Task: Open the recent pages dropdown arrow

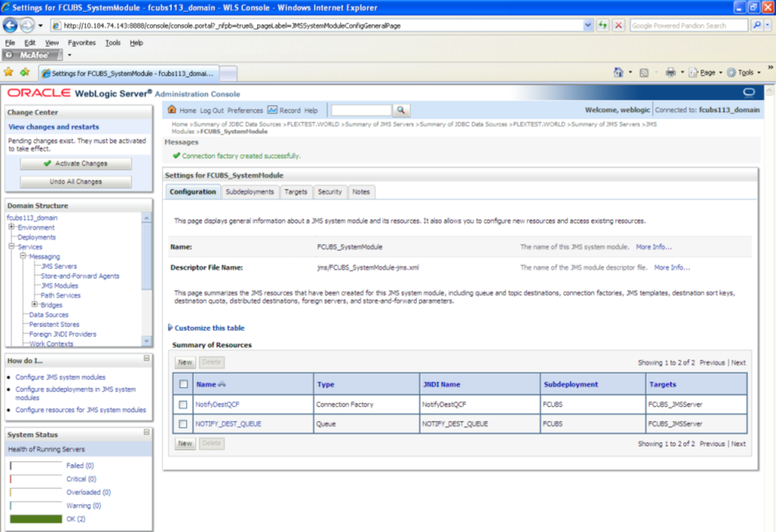Action: tap(41, 25)
